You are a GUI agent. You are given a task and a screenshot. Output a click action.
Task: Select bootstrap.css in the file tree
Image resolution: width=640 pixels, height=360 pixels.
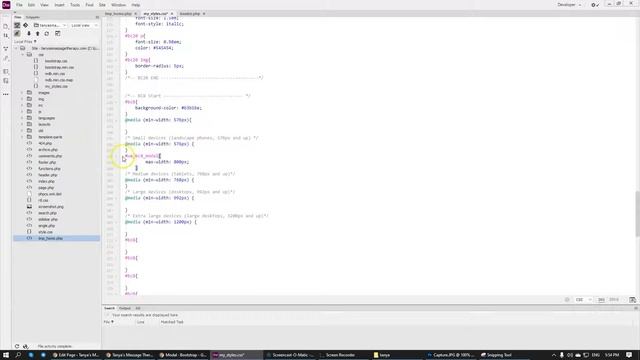coord(56,61)
